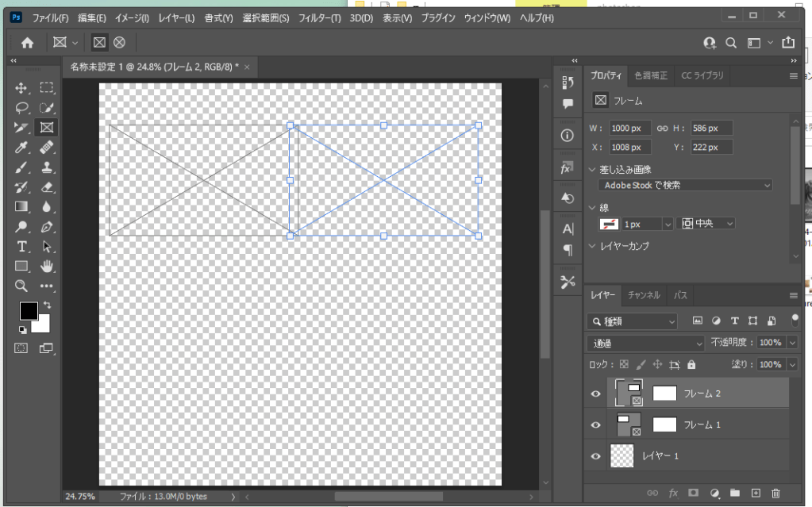Toggle visibility of レイヤー 1
This screenshot has width=812, height=507.
pyautogui.click(x=595, y=456)
